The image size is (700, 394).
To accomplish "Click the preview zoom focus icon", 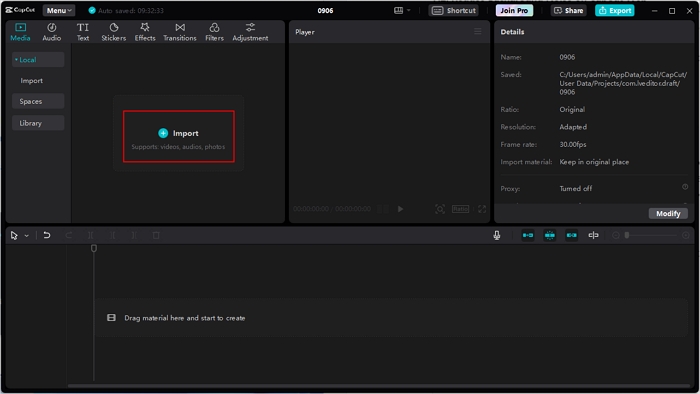I will [440, 209].
